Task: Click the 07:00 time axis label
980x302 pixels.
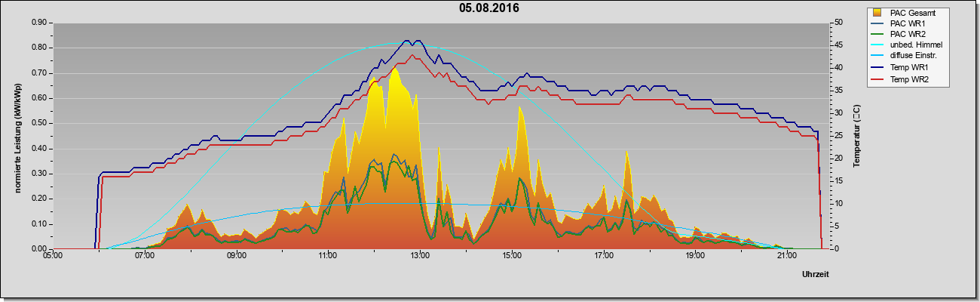Action: [x=145, y=256]
